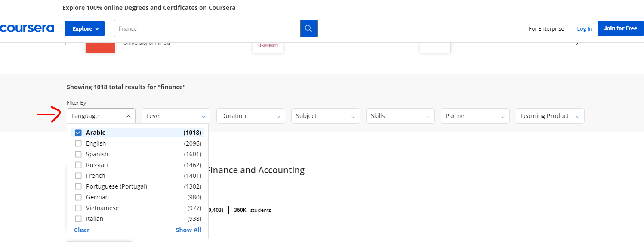
Task: Open the Subject filter dropdown
Action: pyautogui.click(x=326, y=116)
